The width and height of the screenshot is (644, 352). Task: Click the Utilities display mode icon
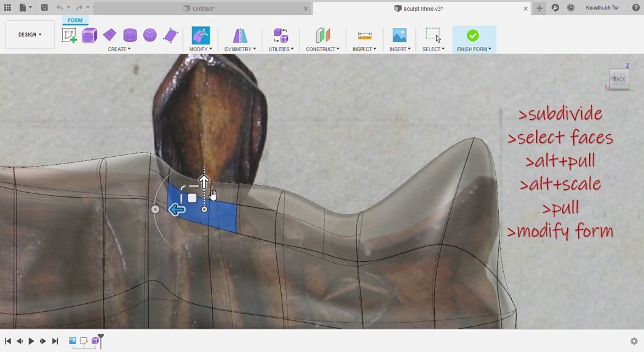[x=281, y=35]
